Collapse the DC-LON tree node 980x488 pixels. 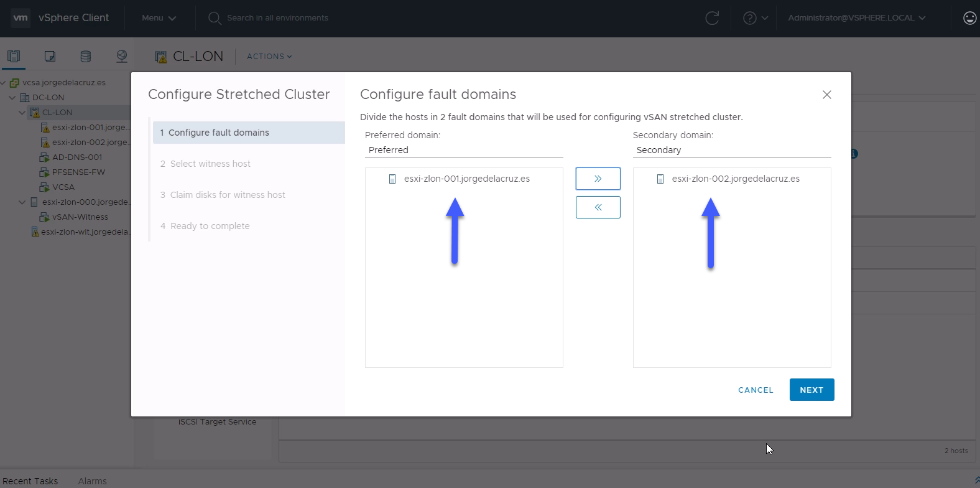click(12, 98)
